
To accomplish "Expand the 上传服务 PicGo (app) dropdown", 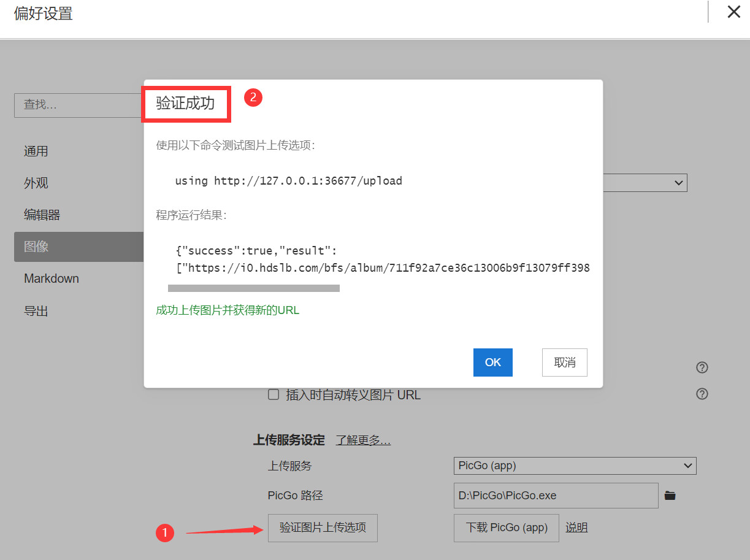I will pyautogui.click(x=575, y=466).
